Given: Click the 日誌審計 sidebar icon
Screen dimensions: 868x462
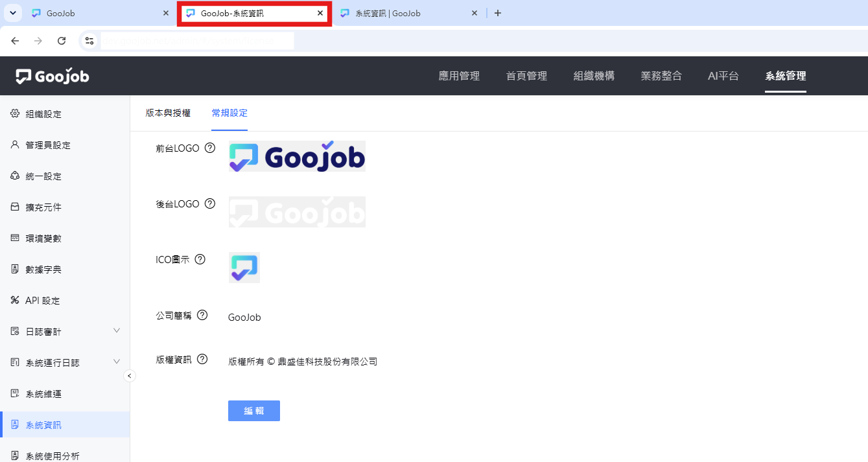Looking at the screenshot, I should click(x=15, y=332).
